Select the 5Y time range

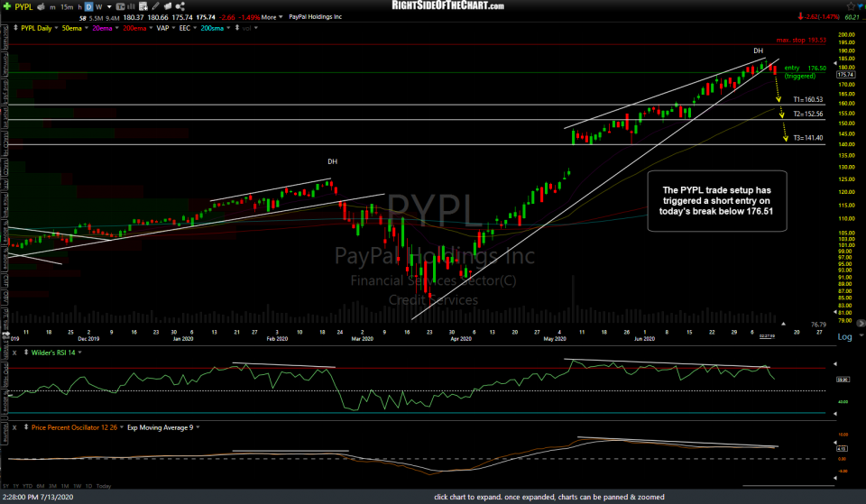click(5, 486)
